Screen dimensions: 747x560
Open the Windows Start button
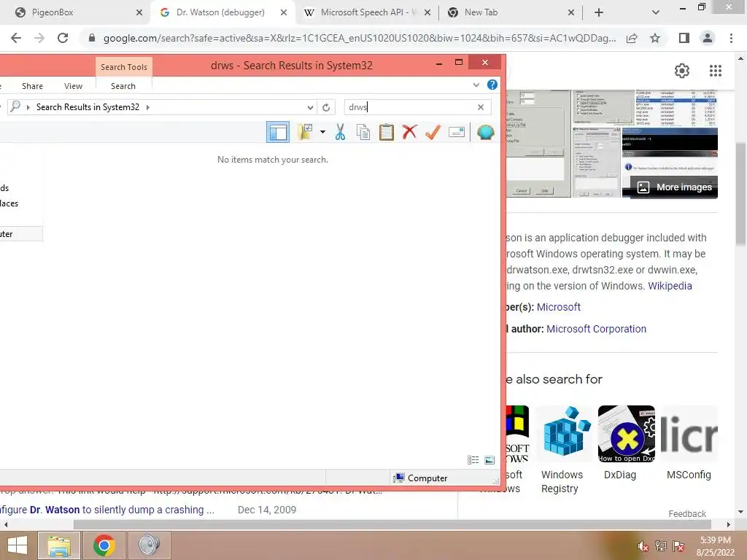(18, 545)
